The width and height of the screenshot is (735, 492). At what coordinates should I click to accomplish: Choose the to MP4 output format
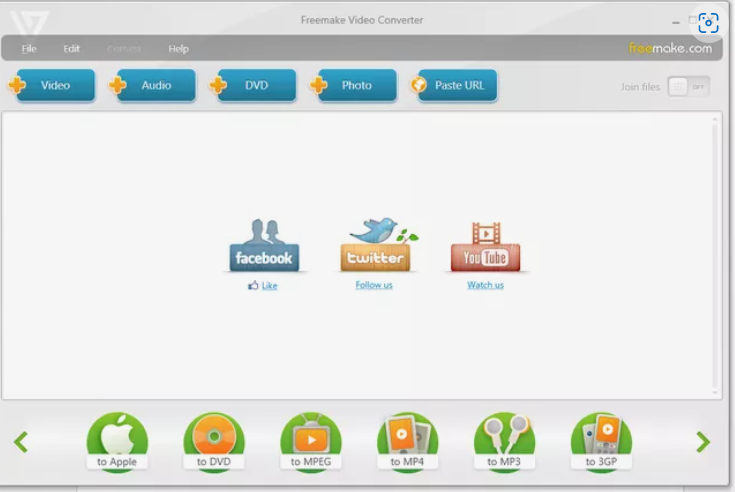(x=407, y=442)
